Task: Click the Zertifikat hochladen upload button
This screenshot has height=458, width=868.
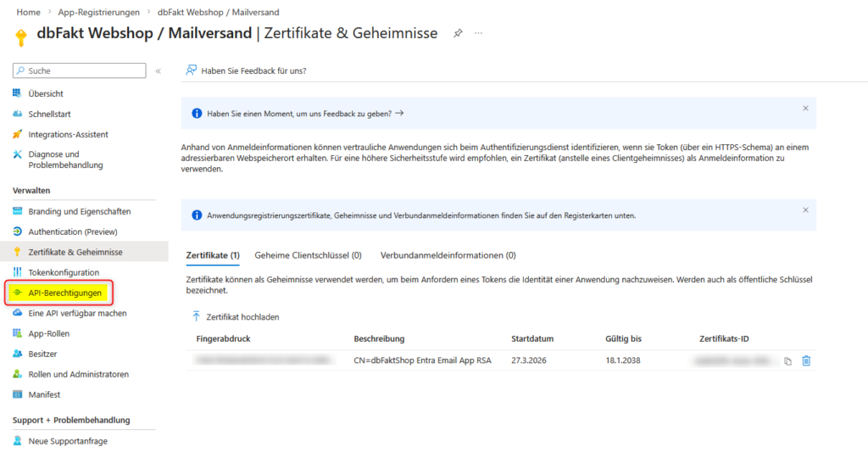Action: coord(236,316)
